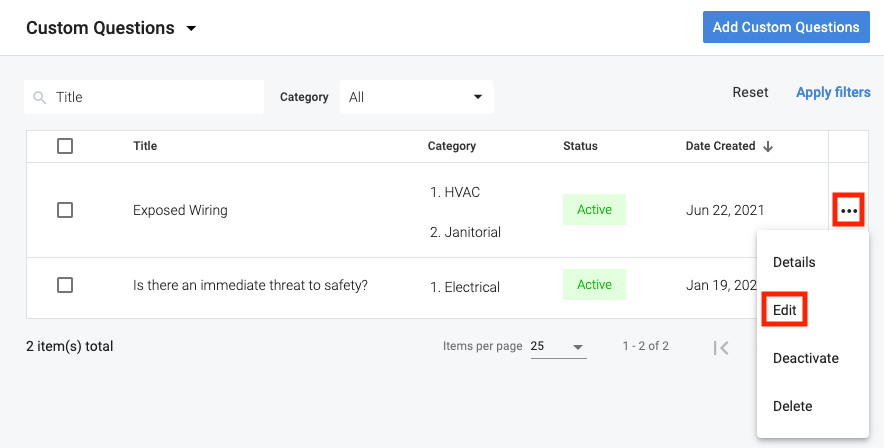Expand the Items per page dropdown
The image size is (884, 448).
click(557, 347)
